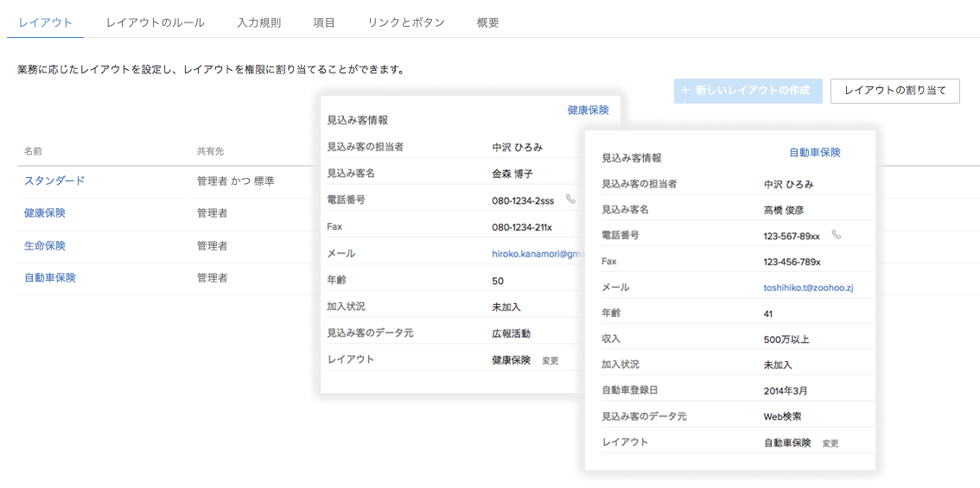The width and height of the screenshot is (980, 488).
Task: Click 変更 next to the 自動車保険 layout value
Action: coord(830,443)
